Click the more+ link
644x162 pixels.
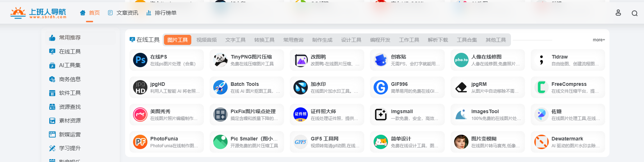pos(599,40)
